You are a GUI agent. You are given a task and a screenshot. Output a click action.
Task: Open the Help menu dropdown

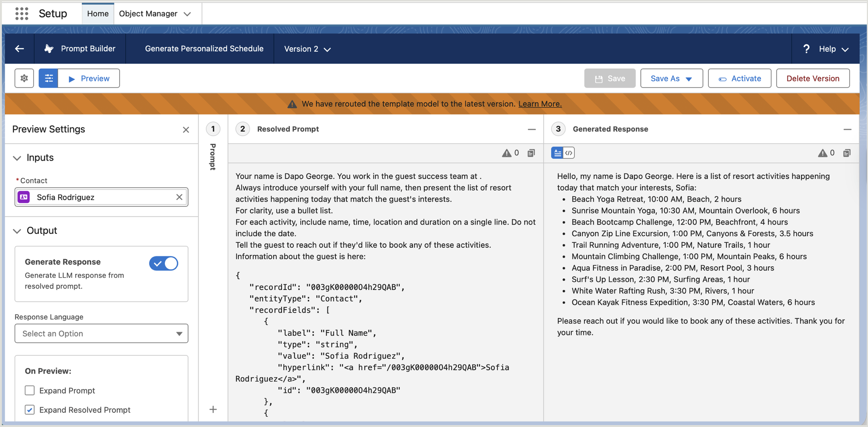pos(833,49)
